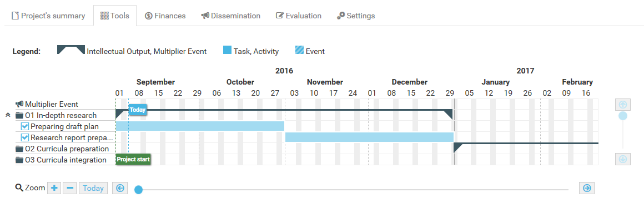Open the Dissemination tab
The image size is (644, 207).
pyautogui.click(x=230, y=16)
